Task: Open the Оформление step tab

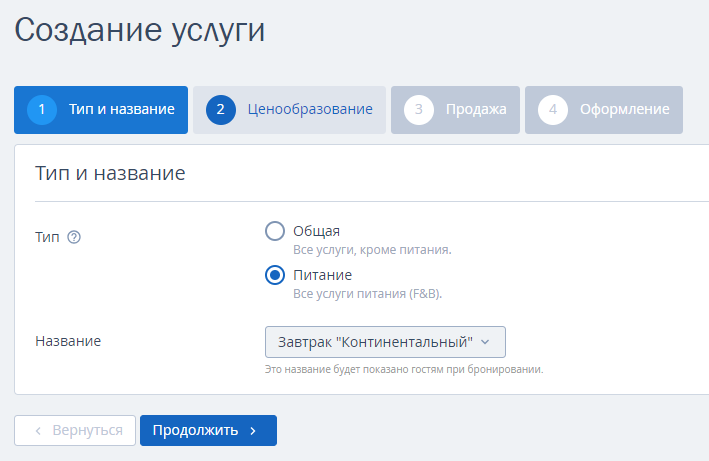Action: tap(604, 110)
